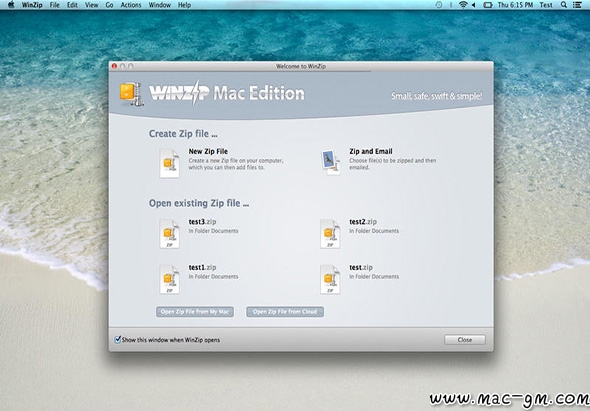Viewport: 590px width, 411px height.
Task: Click the volume speaker icon
Action: click(x=474, y=5)
